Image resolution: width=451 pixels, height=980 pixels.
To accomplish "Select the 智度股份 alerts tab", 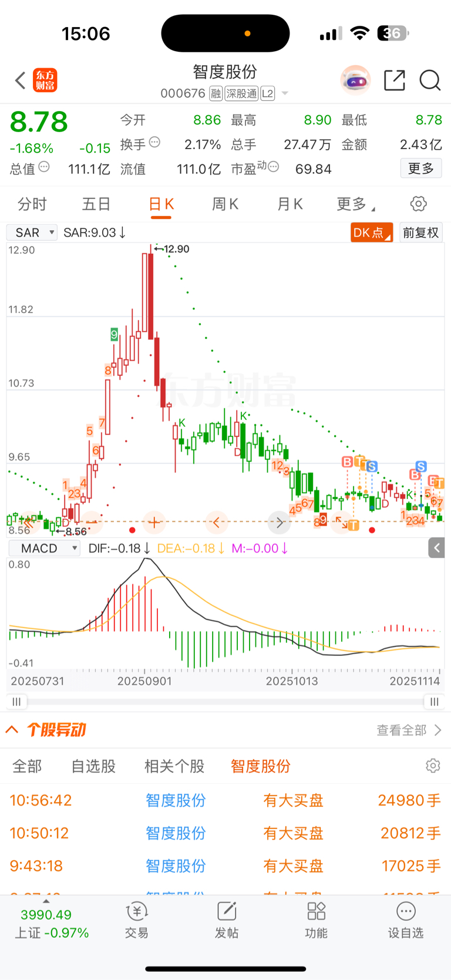I will click(x=261, y=766).
